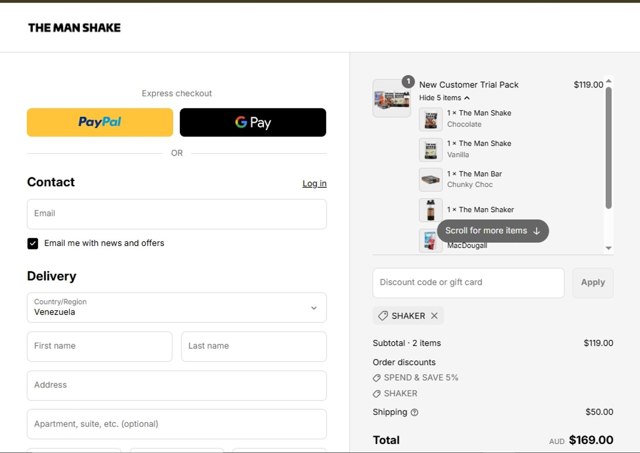Click The Man Shaker bottle thumbnail
The width and height of the screenshot is (640, 453).
(431, 210)
